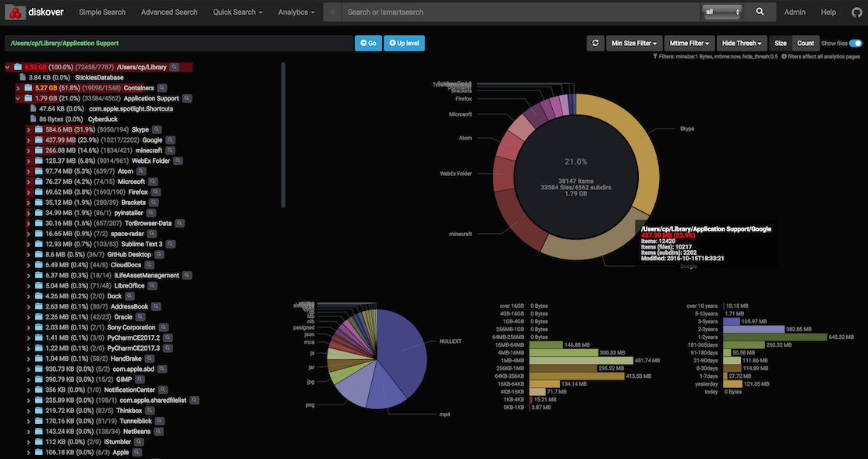Image resolution: width=868 pixels, height=459 pixels.
Task: Click the Search or !smartsearch input field
Action: tap(520, 12)
